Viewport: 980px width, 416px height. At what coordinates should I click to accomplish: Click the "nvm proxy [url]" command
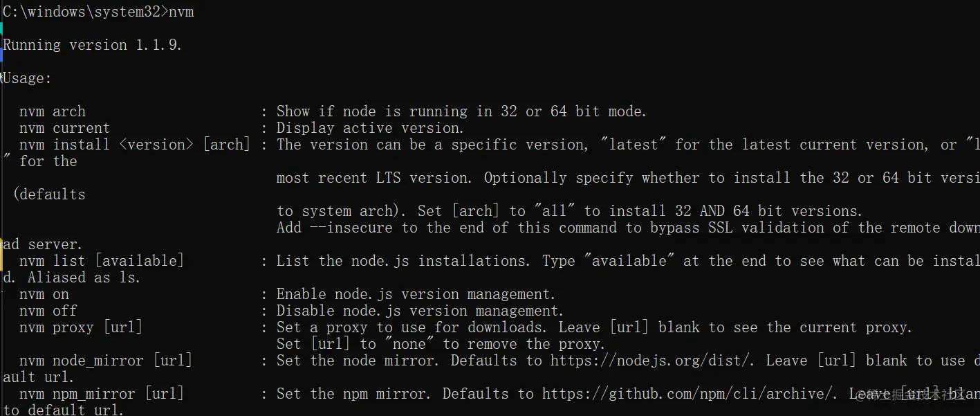[x=81, y=327]
